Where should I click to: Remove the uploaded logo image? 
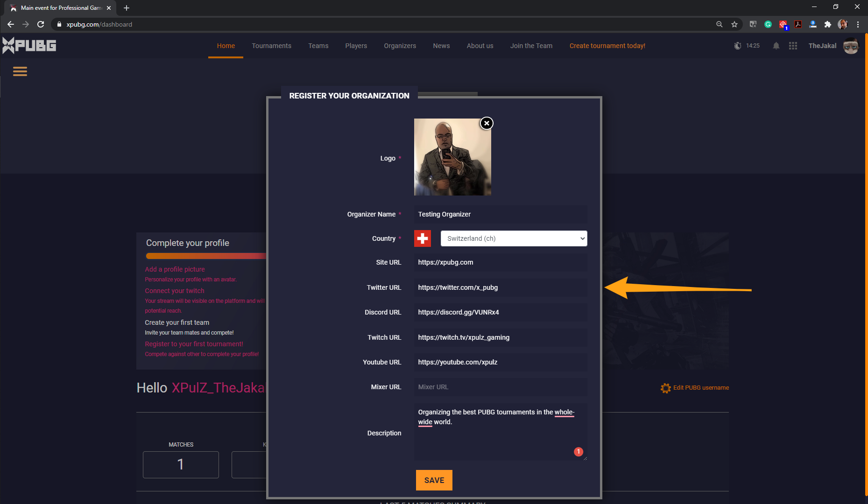(487, 123)
